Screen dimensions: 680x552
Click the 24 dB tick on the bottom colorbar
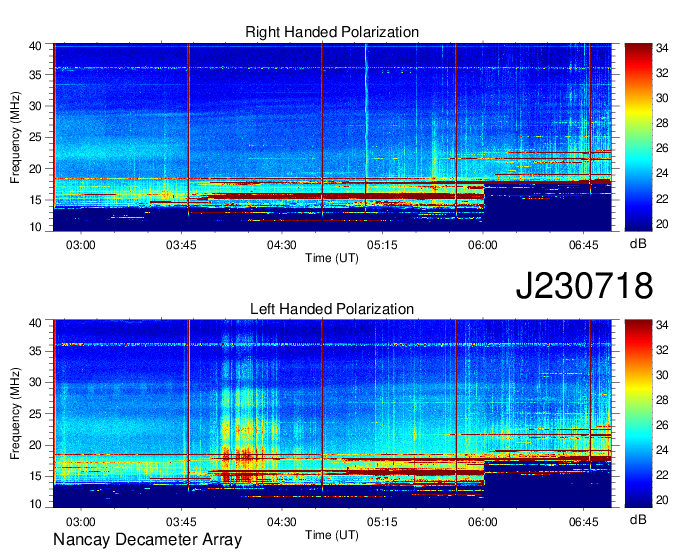coord(662,450)
